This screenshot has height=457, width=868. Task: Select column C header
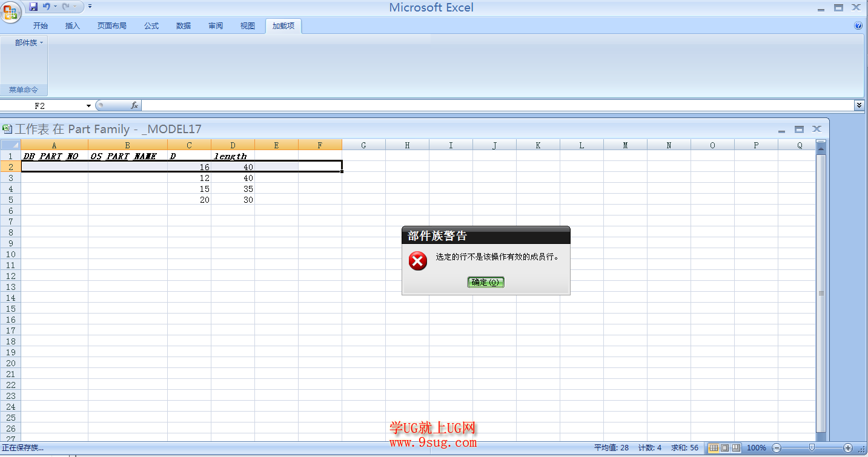coord(189,145)
